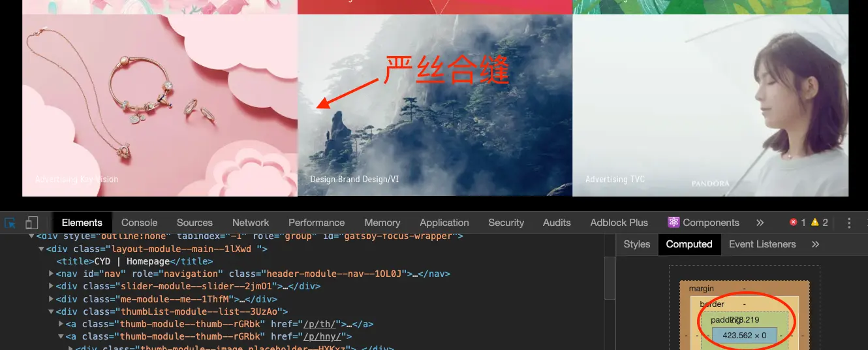
Task: Click the red error count indicator
Action: tap(798, 223)
